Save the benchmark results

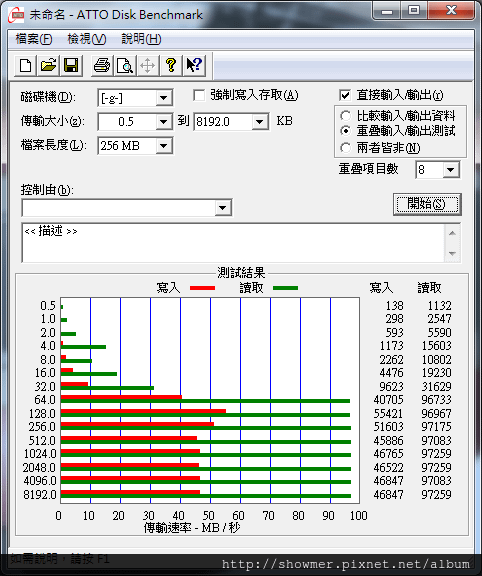tap(71, 66)
